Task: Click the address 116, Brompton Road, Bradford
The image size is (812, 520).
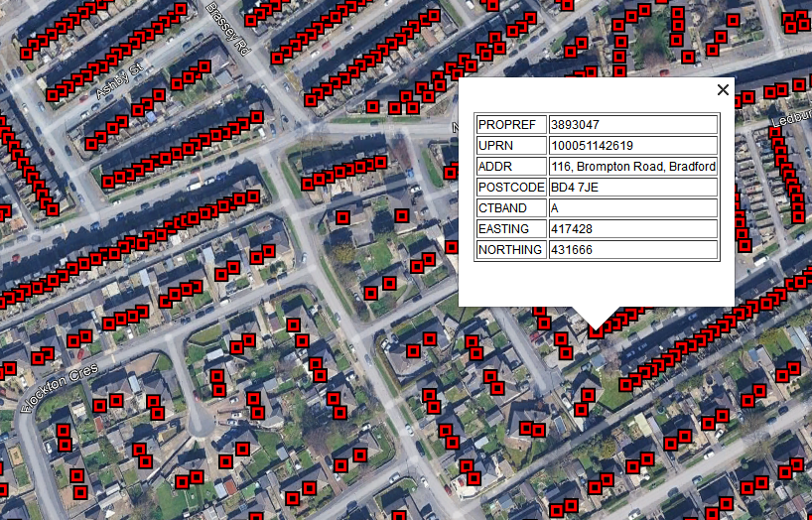Action: [x=632, y=167]
